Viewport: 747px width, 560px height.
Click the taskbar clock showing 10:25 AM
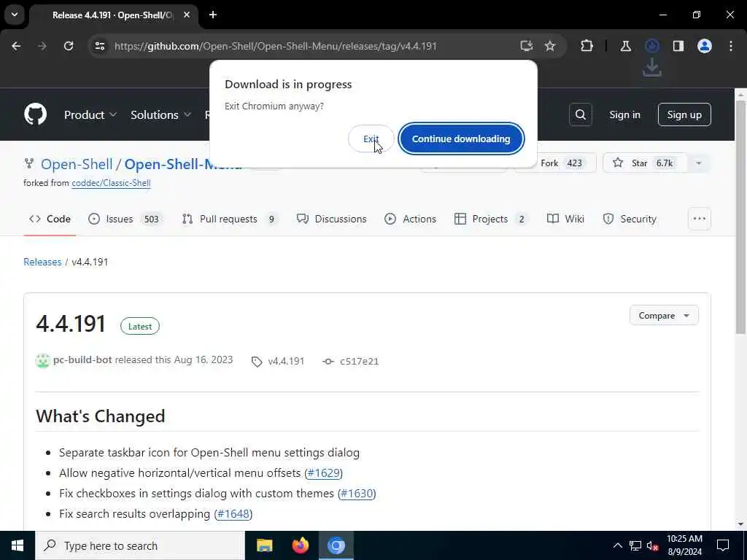(684, 545)
